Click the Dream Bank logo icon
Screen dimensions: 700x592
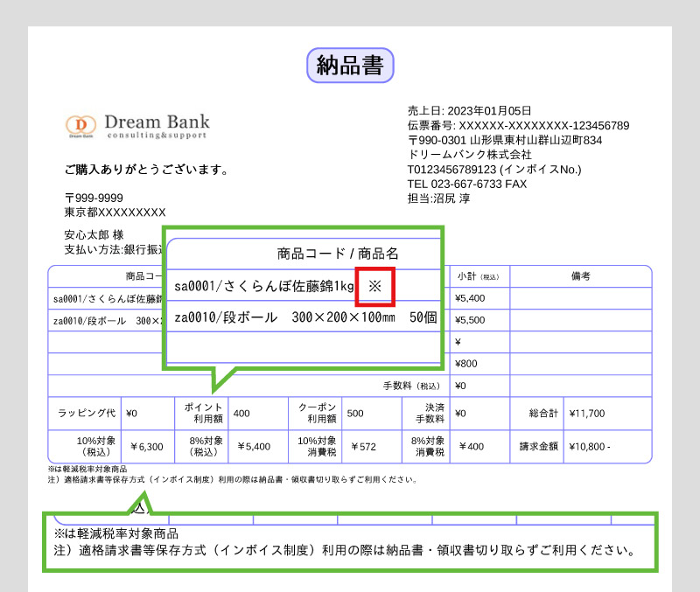point(80,125)
